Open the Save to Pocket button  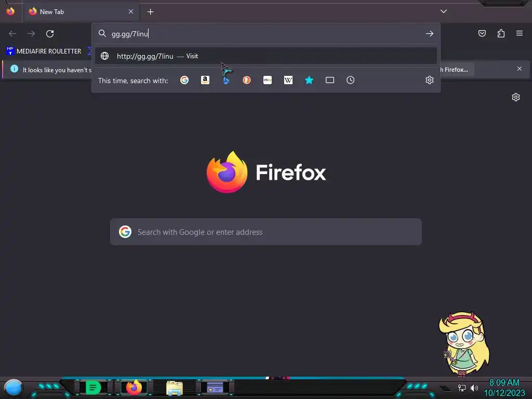482,33
